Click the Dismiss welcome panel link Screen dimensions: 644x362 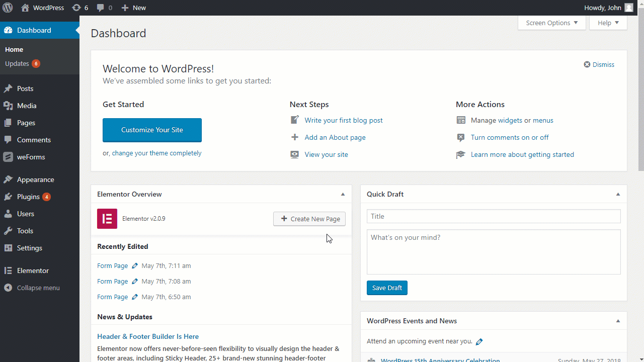[603, 64]
